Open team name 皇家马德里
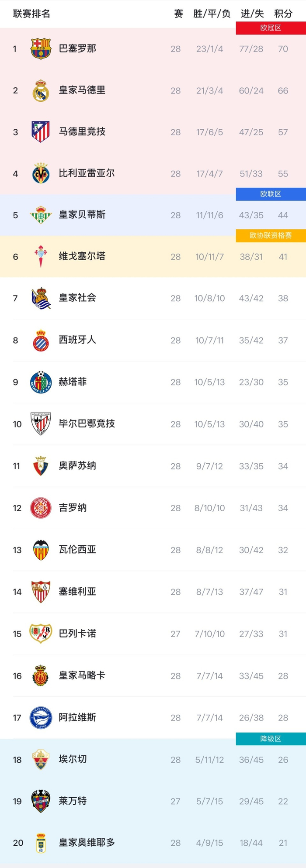Screen dimensions: 306x868 (x=82, y=90)
